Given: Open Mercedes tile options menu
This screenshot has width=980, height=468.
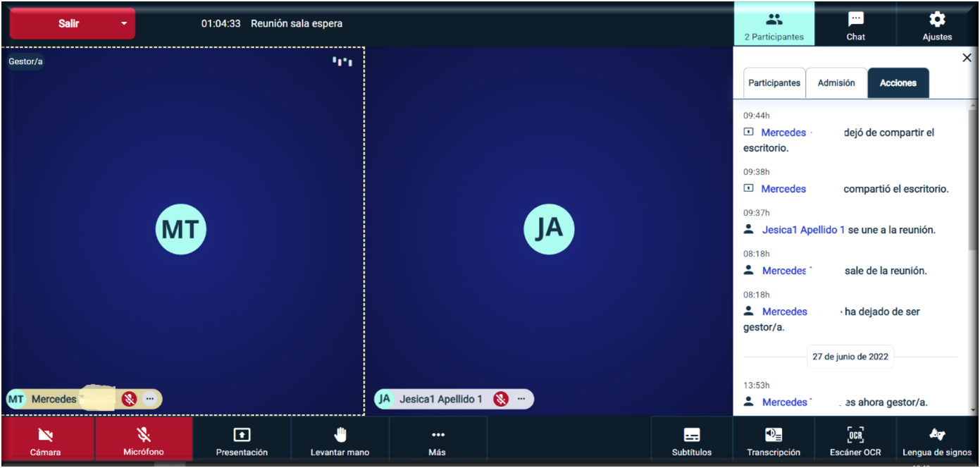Looking at the screenshot, I should 149,399.
